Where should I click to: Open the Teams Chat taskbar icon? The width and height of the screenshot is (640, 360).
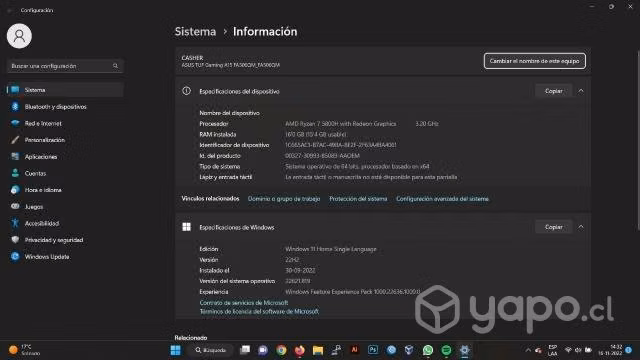[263, 350]
